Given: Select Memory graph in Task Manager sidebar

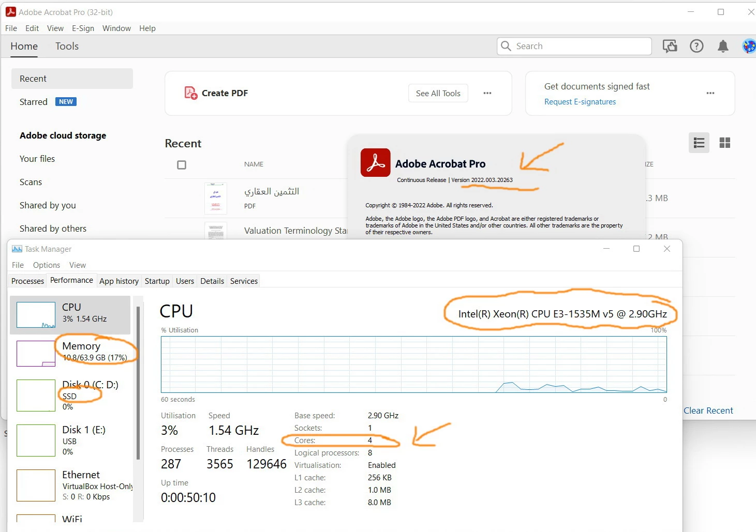Looking at the screenshot, I should (x=36, y=354).
